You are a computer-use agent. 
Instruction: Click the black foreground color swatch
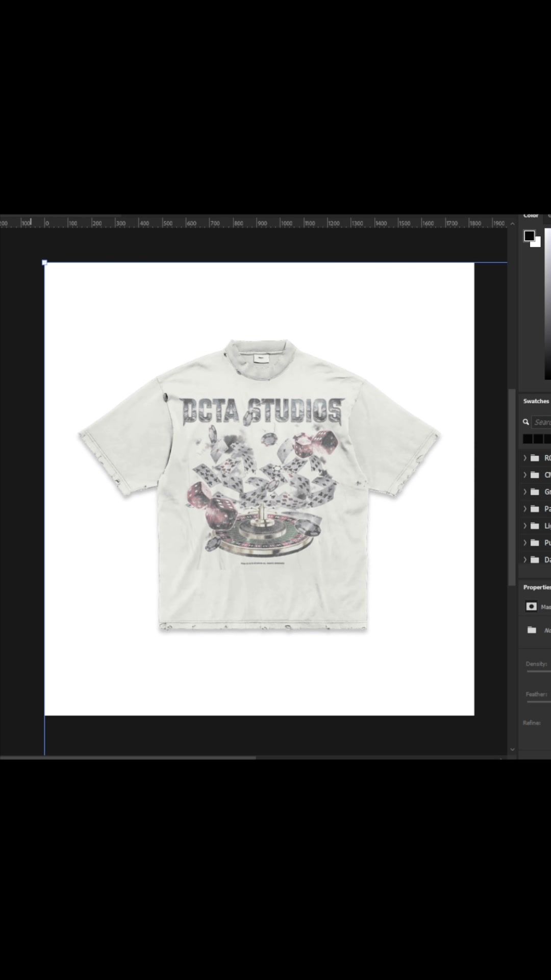click(529, 236)
